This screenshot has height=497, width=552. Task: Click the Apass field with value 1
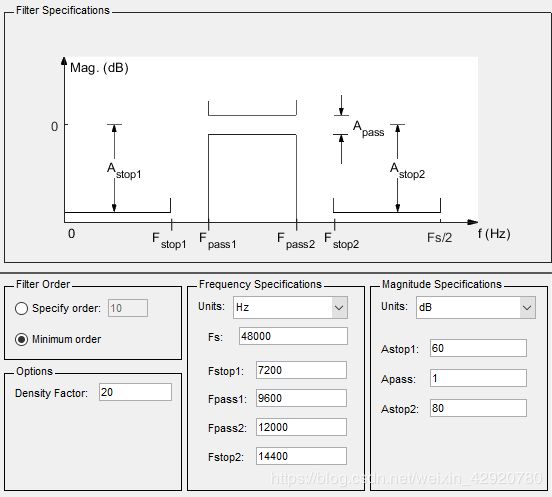point(478,378)
